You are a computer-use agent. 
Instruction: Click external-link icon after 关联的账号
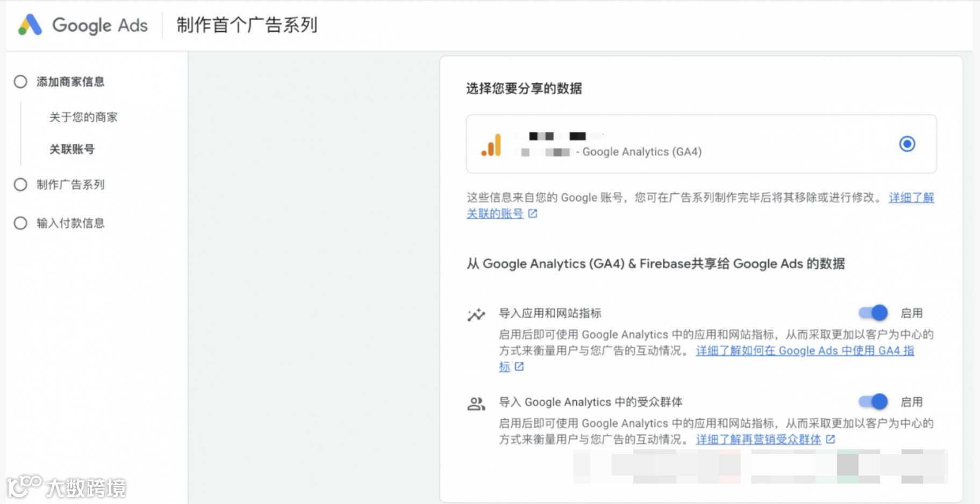click(x=532, y=214)
